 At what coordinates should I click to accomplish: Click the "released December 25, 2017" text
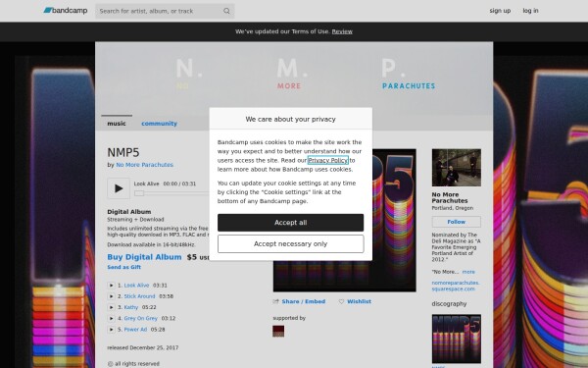(x=143, y=347)
